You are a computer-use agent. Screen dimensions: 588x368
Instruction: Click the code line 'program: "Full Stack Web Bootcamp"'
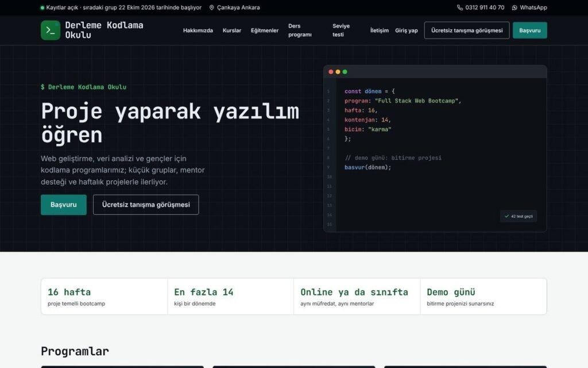[403, 101]
